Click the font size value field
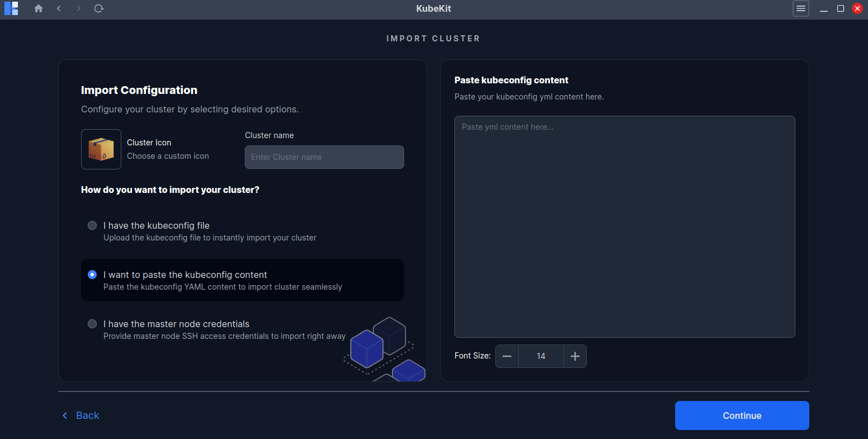Image resolution: width=868 pixels, height=439 pixels. pyautogui.click(x=540, y=356)
